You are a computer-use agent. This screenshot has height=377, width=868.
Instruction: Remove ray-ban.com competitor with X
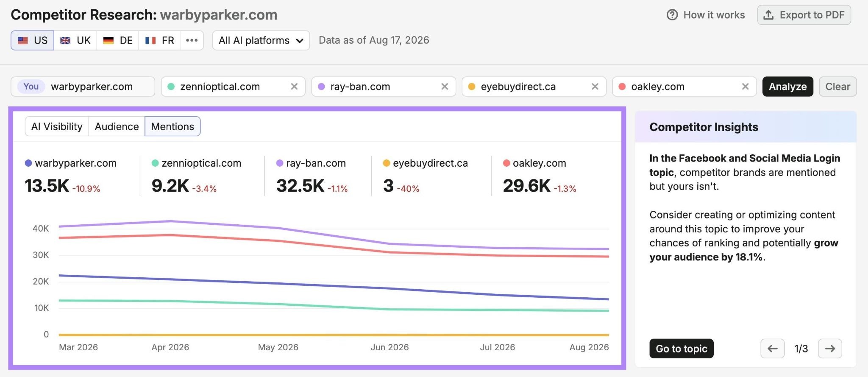coord(445,87)
